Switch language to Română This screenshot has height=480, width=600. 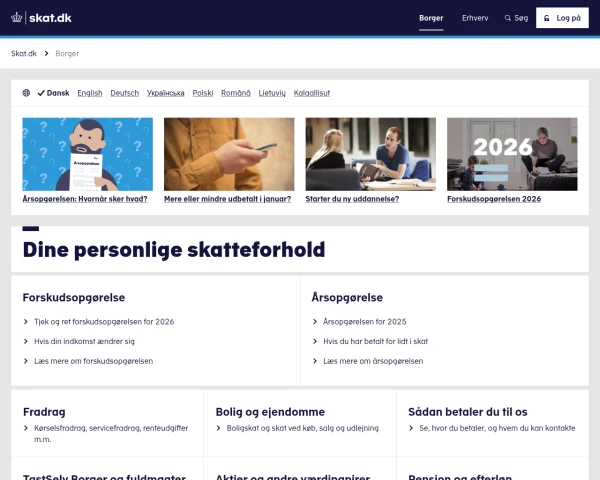point(235,93)
